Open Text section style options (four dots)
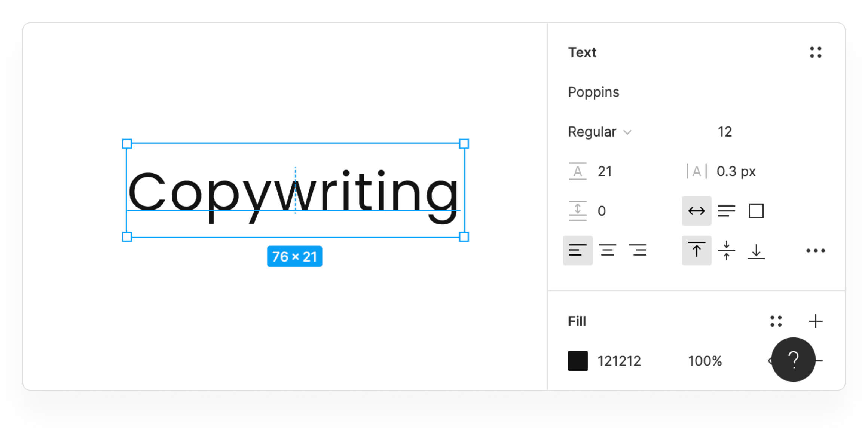 [816, 52]
